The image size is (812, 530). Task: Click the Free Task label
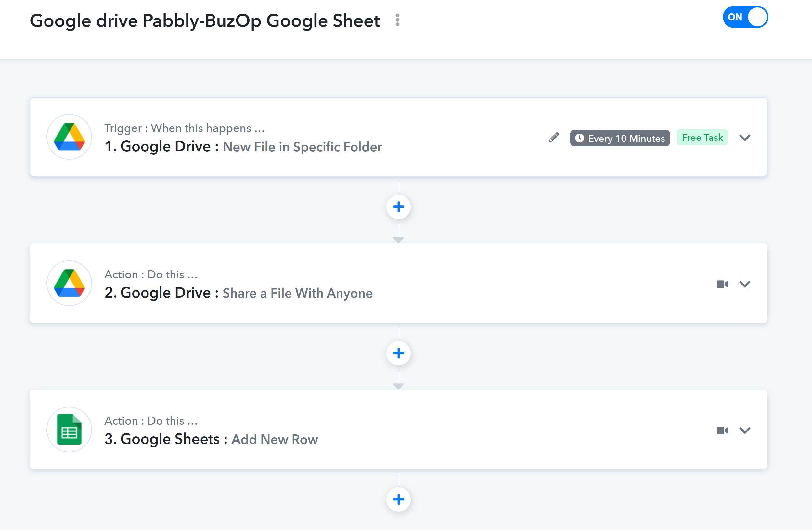tap(702, 138)
